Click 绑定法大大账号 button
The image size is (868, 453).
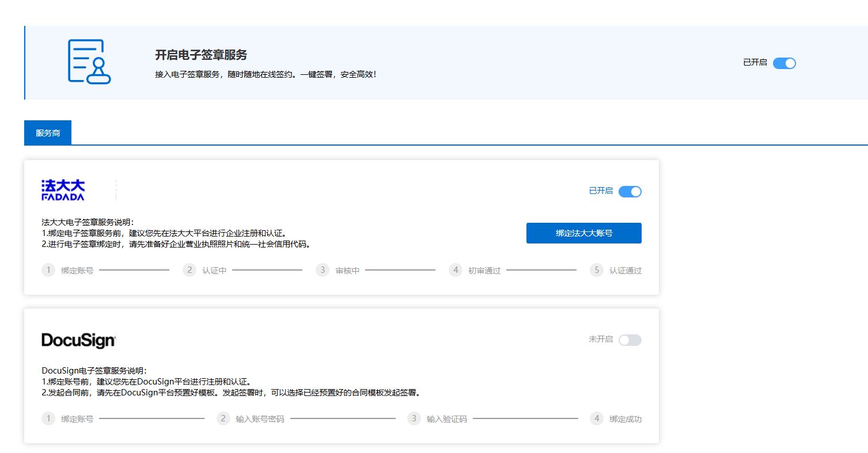(583, 233)
